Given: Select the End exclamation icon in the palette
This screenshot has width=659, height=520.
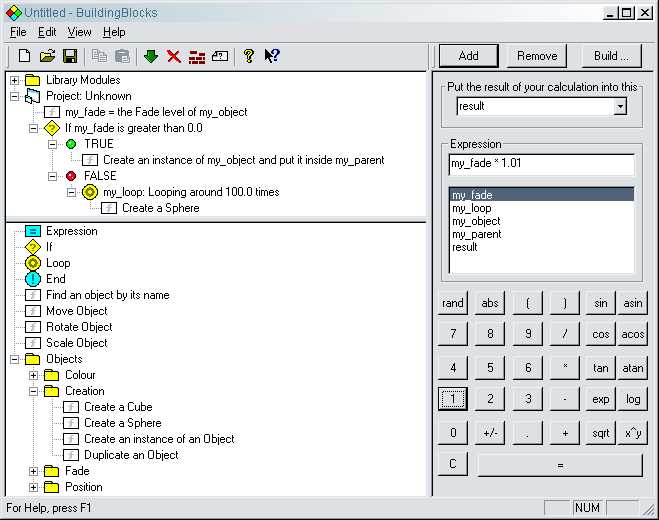Looking at the screenshot, I should point(33,279).
